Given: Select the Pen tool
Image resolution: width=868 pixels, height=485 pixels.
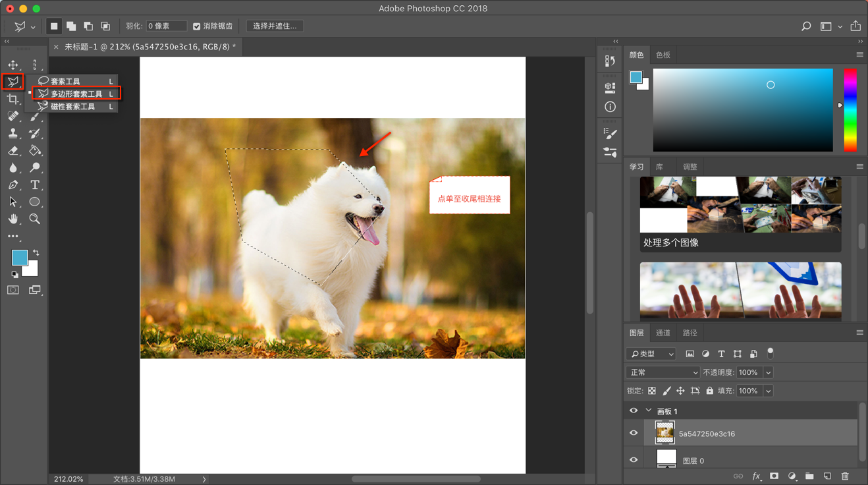Looking at the screenshot, I should (x=13, y=185).
